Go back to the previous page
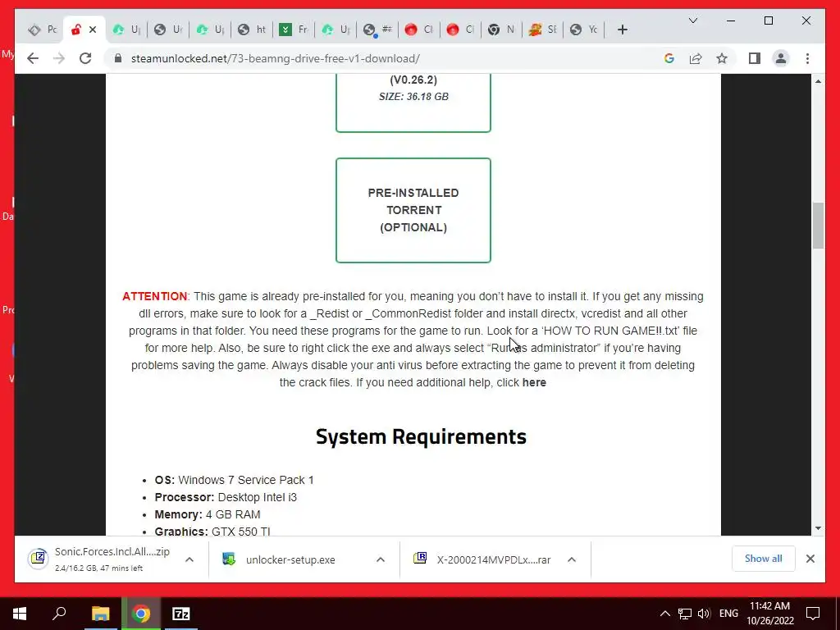Image resolution: width=840 pixels, height=630 pixels. tap(33, 58)
